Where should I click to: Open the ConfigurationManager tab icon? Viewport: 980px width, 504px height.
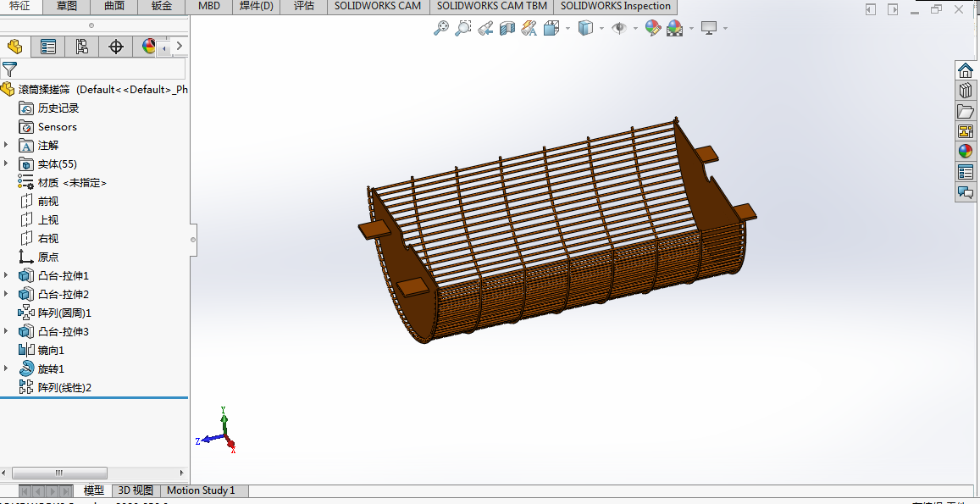[82, 47]
